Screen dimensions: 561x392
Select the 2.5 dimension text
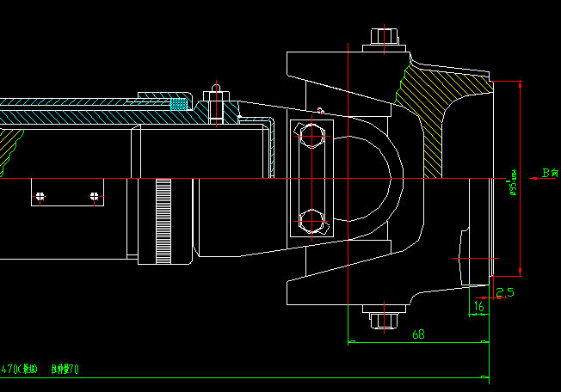click(x=505, y=292)
